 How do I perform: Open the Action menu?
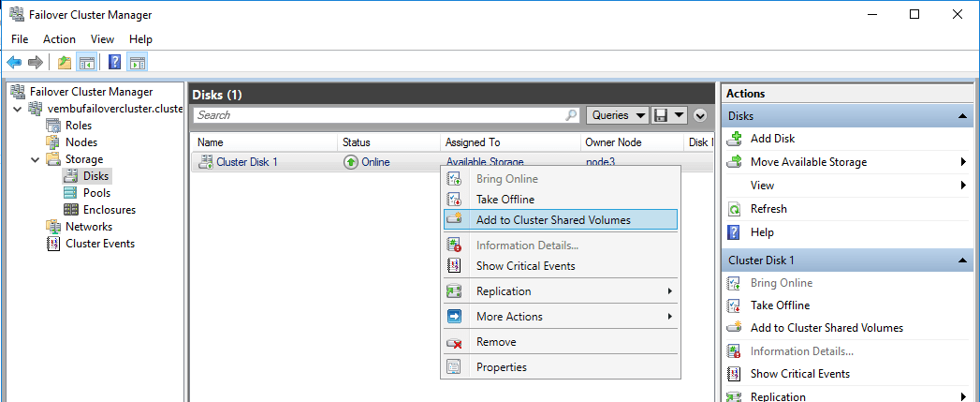coord(59,38)
